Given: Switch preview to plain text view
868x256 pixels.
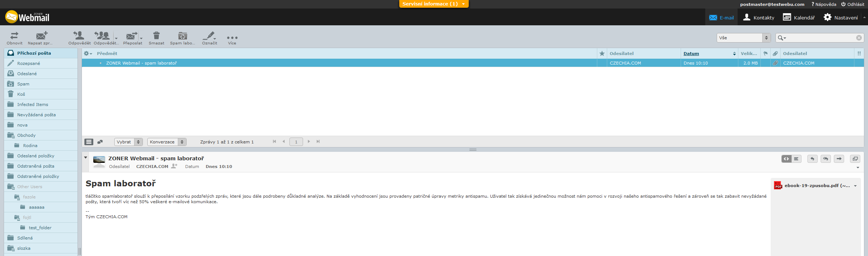Looking at the screenshot, I should (x=796, y=159).
